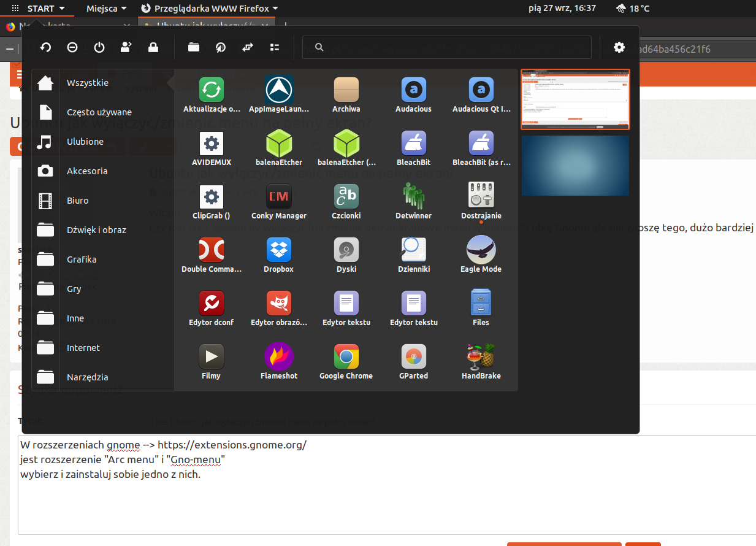The height and width of the screenshot is (546, 756).
Task: Click the recent items clock icon in toolbar
Action: tap(221, 47)
